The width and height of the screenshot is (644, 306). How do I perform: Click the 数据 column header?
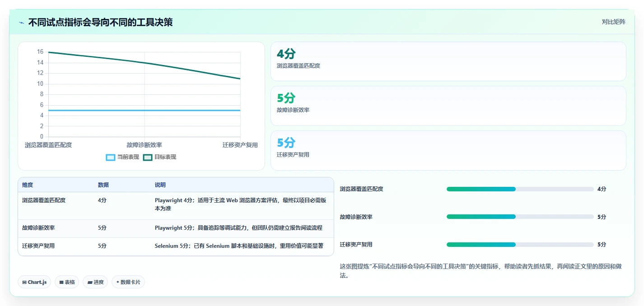click(103, 185)
